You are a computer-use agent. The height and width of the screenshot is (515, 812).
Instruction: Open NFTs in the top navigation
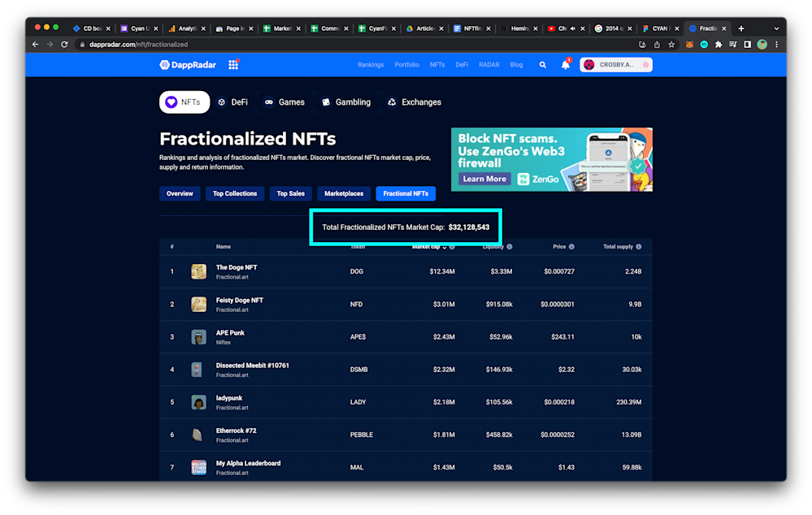(x=437, y=65)
